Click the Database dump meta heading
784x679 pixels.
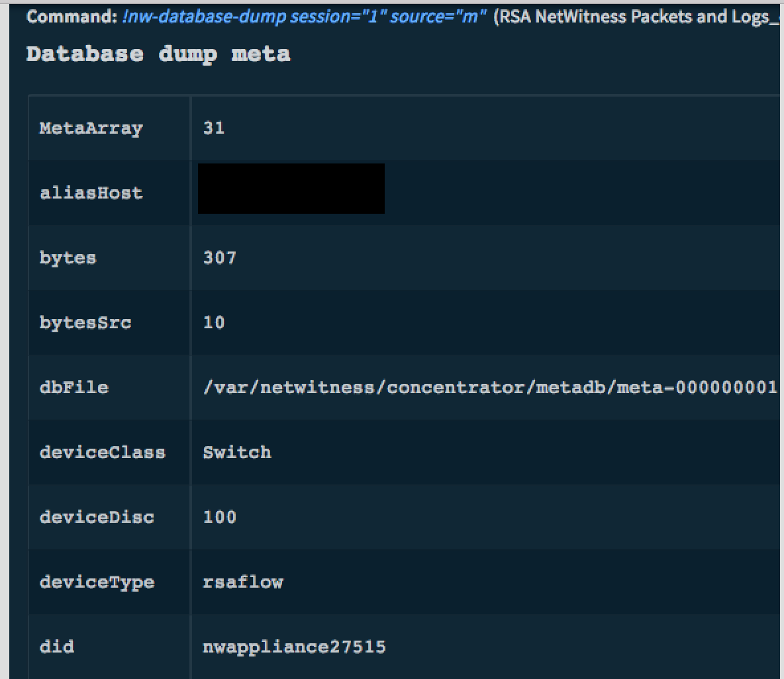(158, 54)
